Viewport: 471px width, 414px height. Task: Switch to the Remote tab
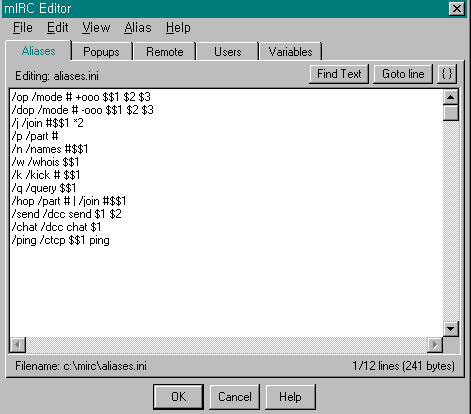pyautogui.click(x=165, y=52)
